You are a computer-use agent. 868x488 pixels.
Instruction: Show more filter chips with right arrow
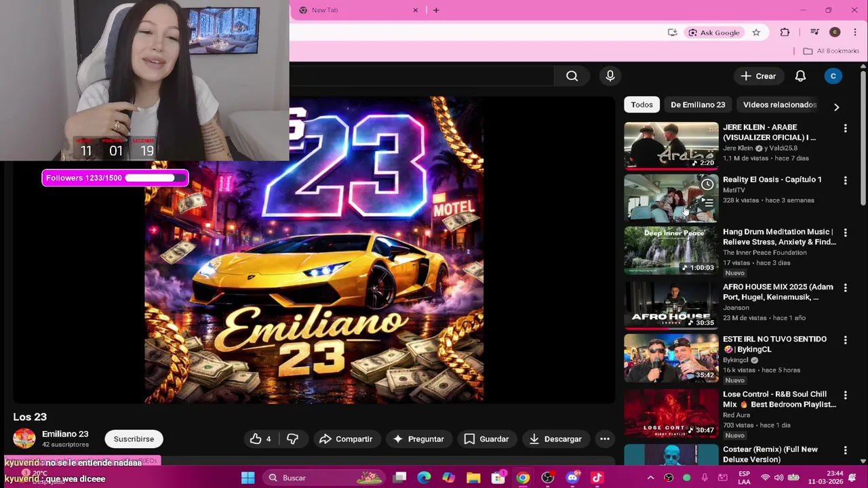836,107
